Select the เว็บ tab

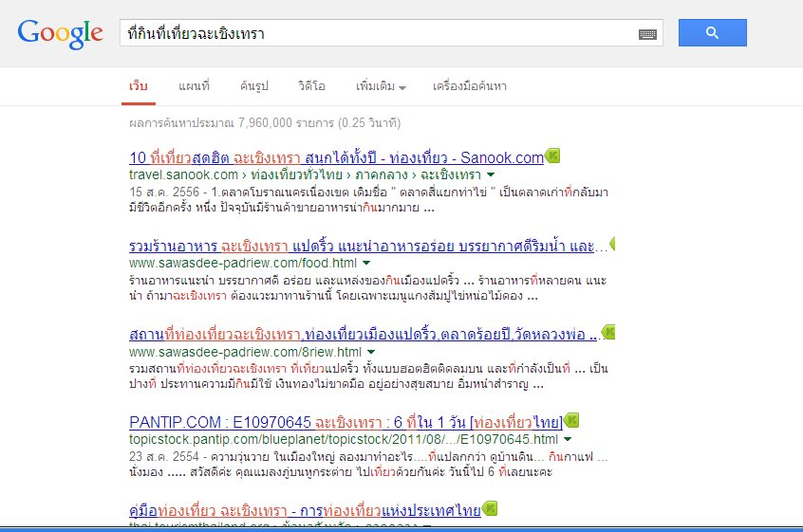tap(139, 86)
